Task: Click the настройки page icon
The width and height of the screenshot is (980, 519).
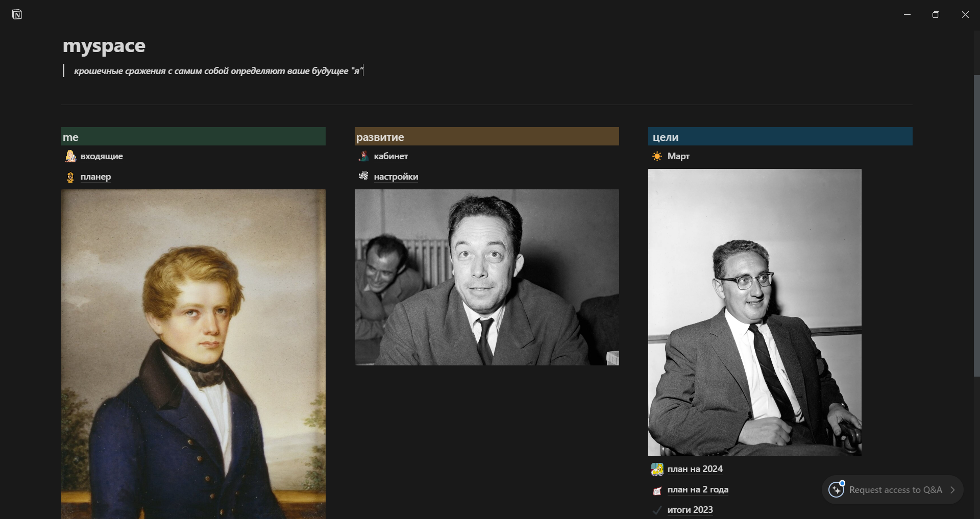Action: [x=363, y=176]
